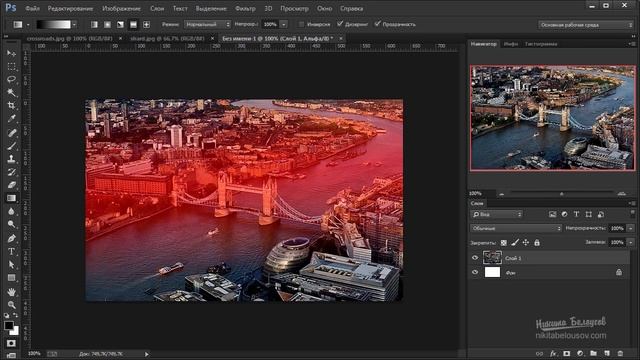Image resolution: width=640 pixels, height=360 pixels.
Task: Choose the Linear gradient type
Action: pos(94,24)
